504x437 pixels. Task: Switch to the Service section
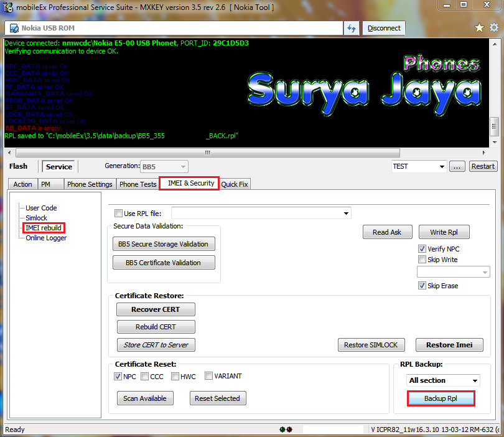pyautogui.click(x=59, y=167)
